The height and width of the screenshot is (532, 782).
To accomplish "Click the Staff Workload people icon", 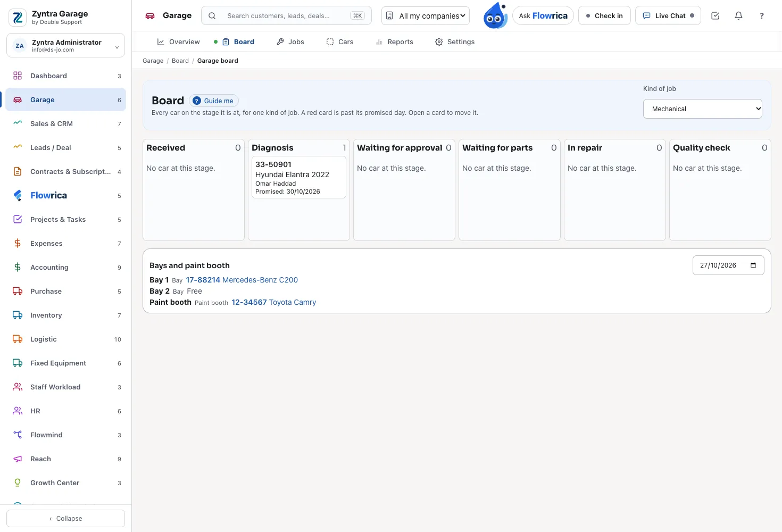I will click(18, 387).
